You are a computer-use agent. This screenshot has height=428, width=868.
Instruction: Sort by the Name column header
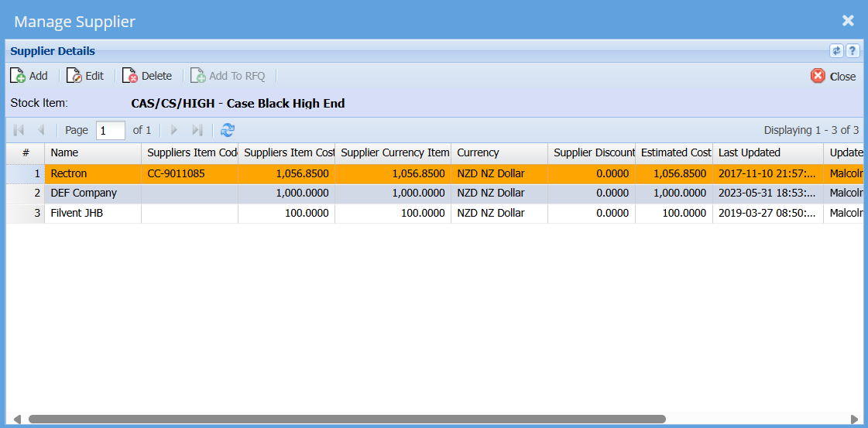click(93, 153)
